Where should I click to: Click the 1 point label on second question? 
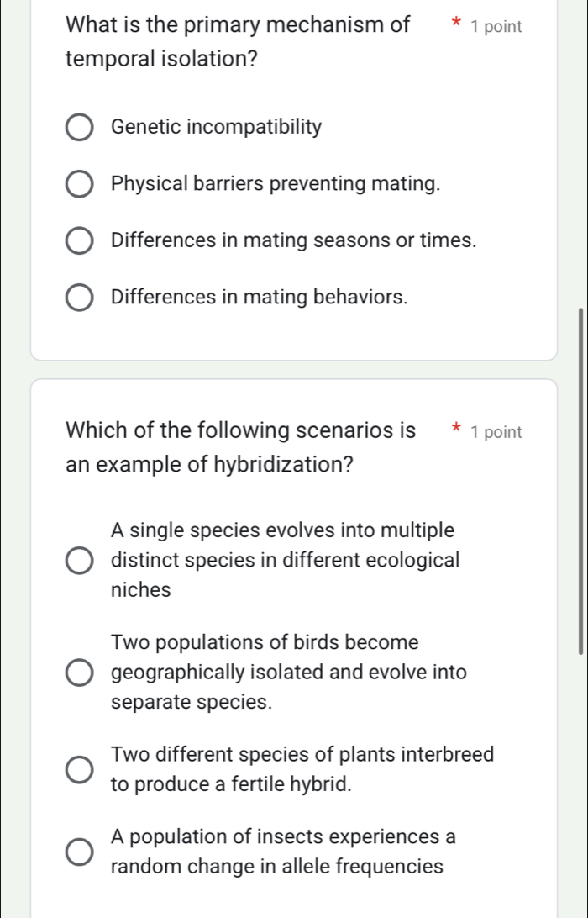coord(496,432)
